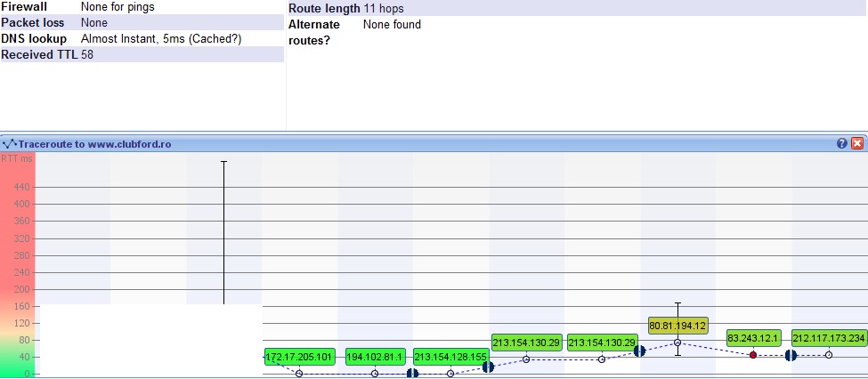Click the 212.117.173.234 destination label

click(x=829, y=338)
